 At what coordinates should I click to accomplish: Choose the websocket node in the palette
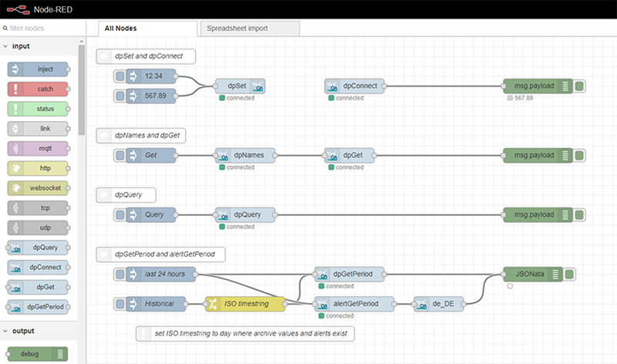(x=39, y=188)
